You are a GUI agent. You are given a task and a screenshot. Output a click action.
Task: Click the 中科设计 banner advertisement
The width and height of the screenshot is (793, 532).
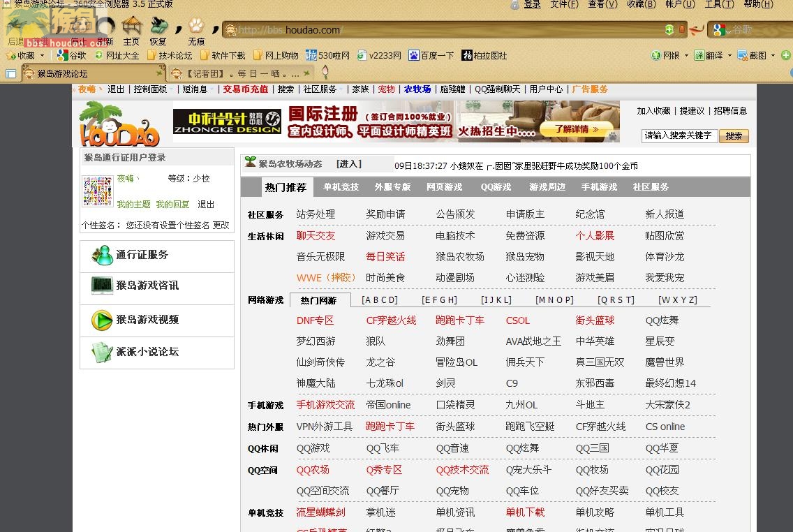396,121
